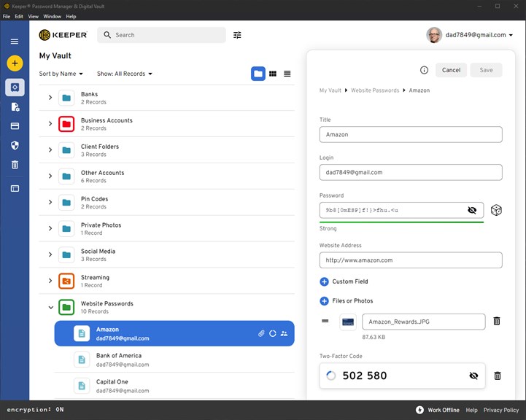Open the secure file records sidebar icon
526x420 pixels.
tap(15, 107)
